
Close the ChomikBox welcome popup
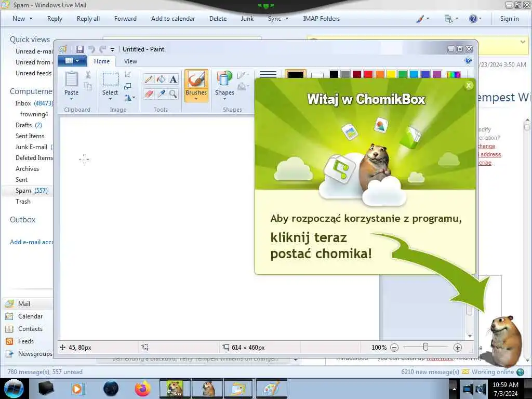[x=469, y=86]
